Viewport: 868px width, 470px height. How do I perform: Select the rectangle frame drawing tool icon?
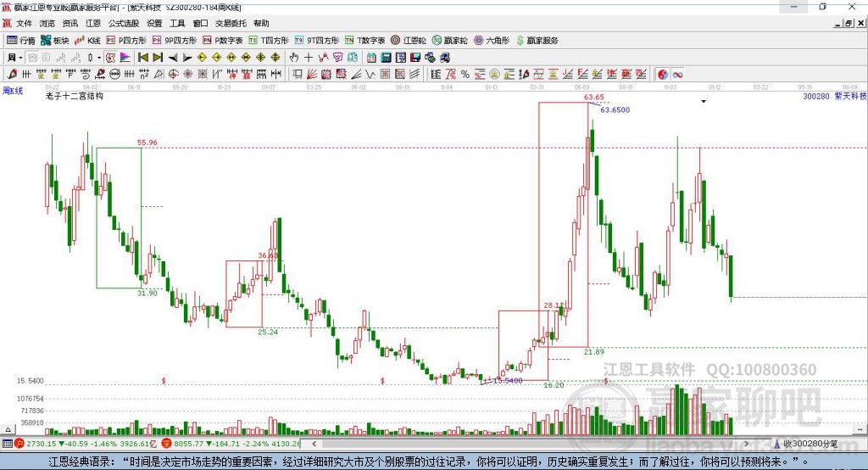pos(296,75)
